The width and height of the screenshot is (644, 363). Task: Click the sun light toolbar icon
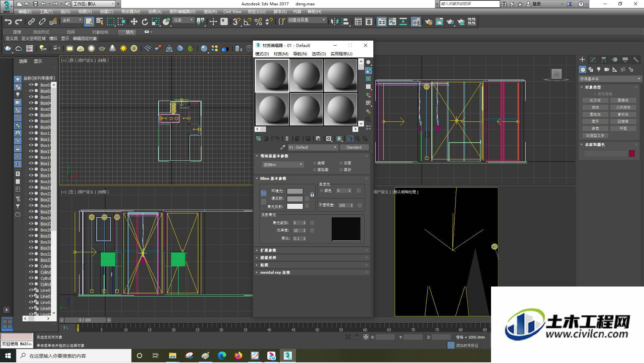click(x=123, y=49)
